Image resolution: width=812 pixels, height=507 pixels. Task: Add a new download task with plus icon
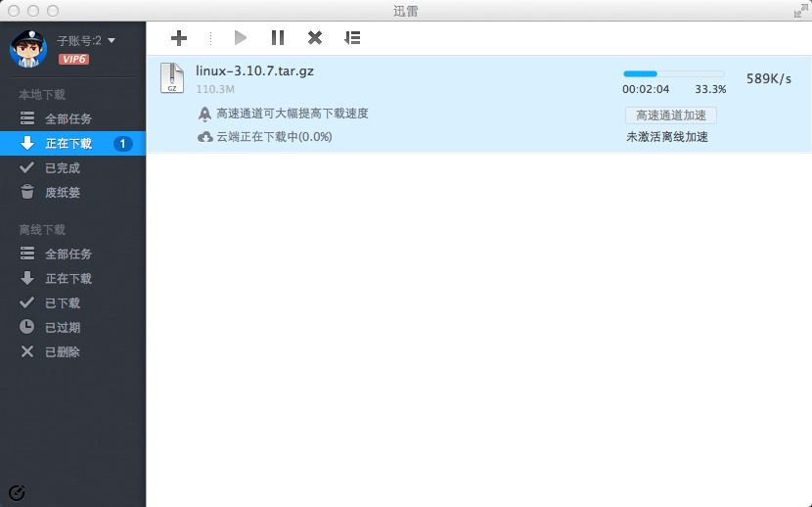(179, 38)
